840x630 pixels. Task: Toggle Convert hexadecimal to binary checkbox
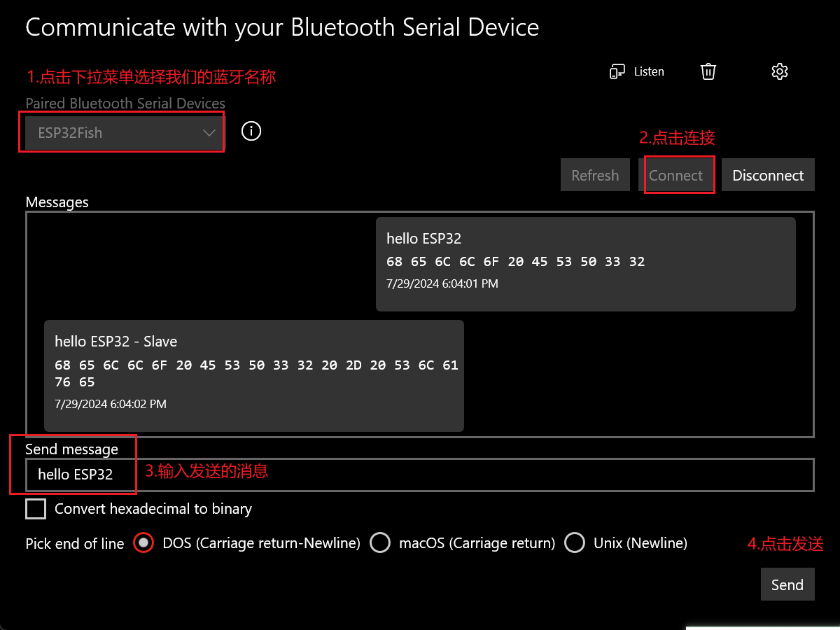coord(36,509)
